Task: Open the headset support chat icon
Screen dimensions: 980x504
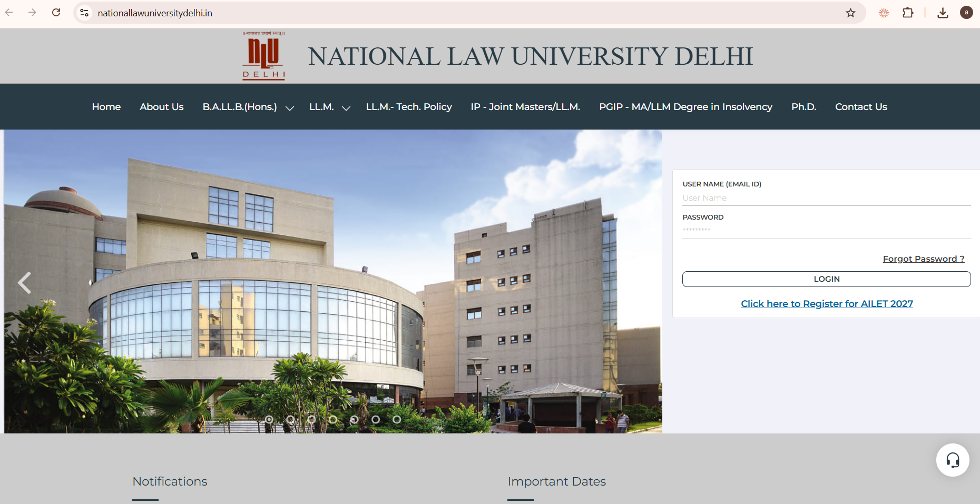Action: 953,460
